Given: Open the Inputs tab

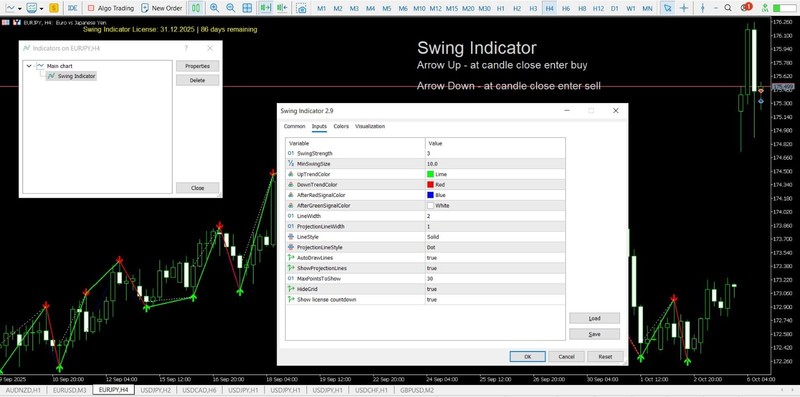Looking at the screenshot, I should click(319, 126).
